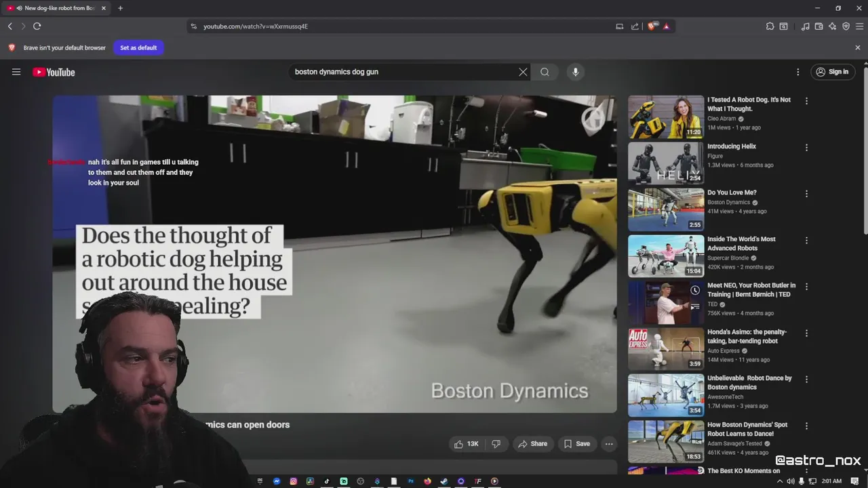868x488 pixels.
Task: Open YouTube settings three-dot menu
Action: pos(797,72)
